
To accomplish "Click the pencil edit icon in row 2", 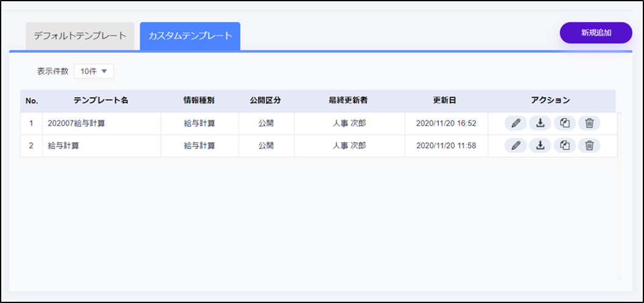I will pyautogui.click(x=515, y=145).
